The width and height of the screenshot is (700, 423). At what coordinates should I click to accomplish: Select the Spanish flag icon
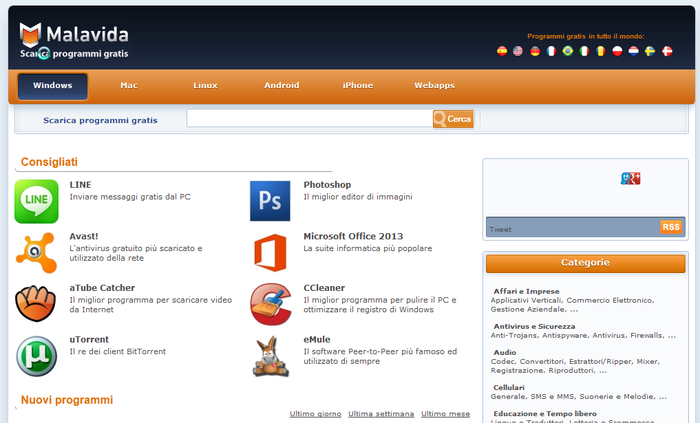click(x=502, y=51)
